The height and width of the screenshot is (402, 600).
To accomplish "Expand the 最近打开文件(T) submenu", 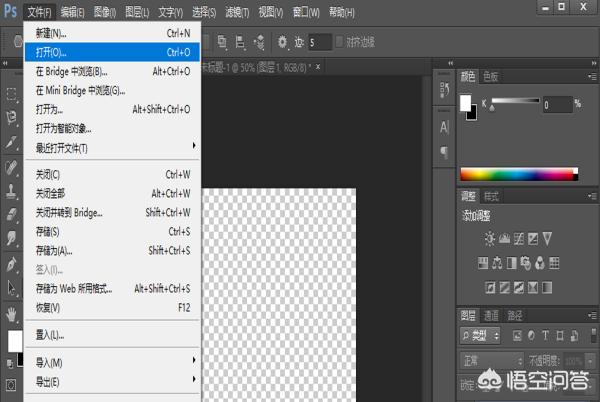I will 112,148.
